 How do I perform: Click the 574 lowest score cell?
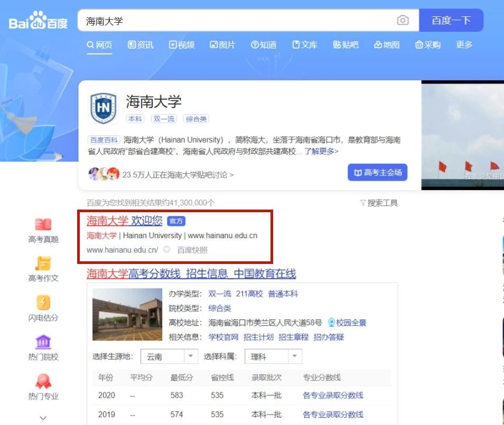tap(176, 414)
